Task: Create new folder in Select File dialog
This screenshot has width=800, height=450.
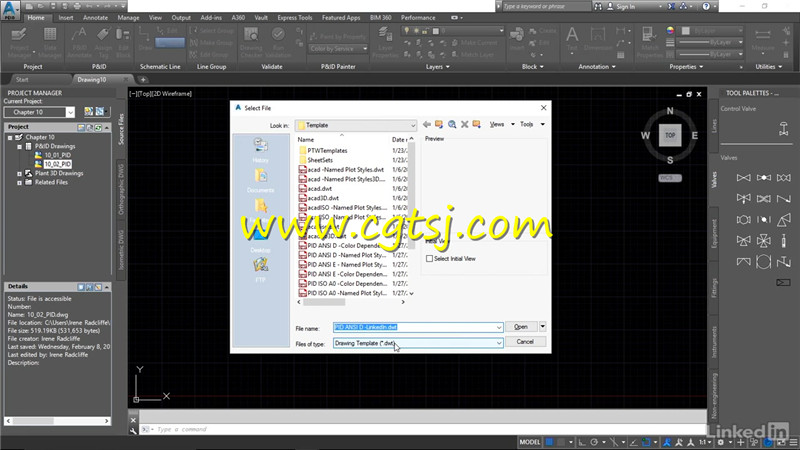Action: point(477,124)
